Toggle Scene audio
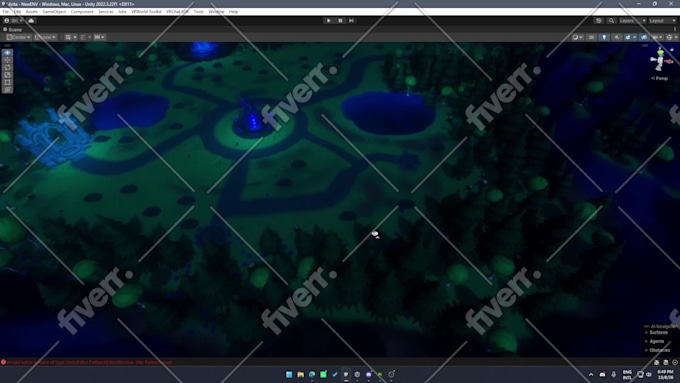 point(617,37)
